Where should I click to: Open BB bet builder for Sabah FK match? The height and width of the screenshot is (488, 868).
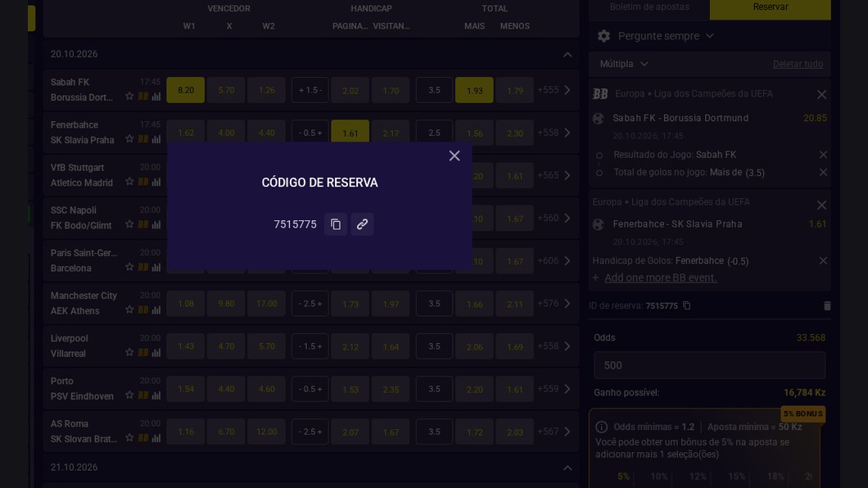tap(143, 97)
